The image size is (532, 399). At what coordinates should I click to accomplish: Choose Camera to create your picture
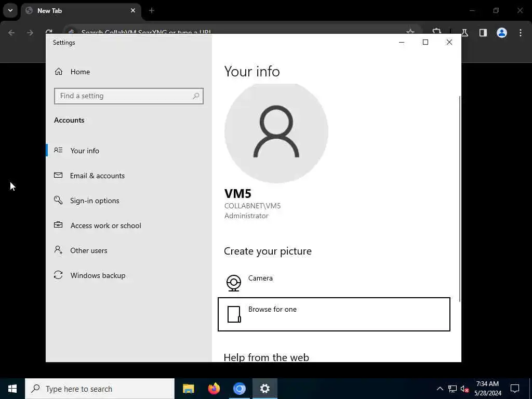pos(334,282)
